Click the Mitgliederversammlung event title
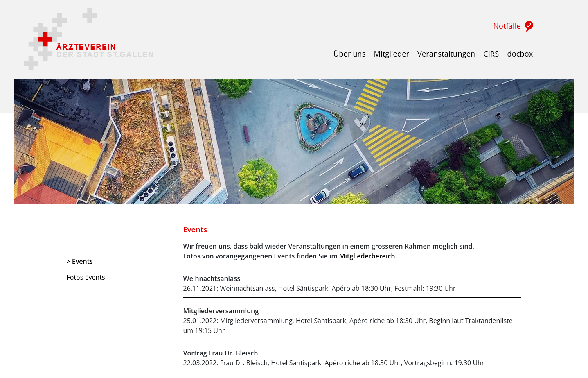Image resolution: width=588 pixels, height=378 pixels. [x=221, y=311]
